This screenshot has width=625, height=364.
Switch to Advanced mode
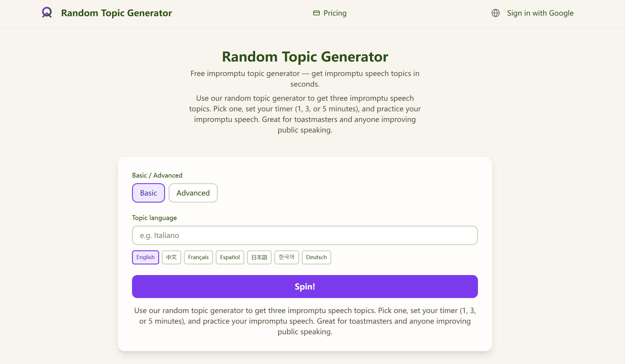[193, 193]
